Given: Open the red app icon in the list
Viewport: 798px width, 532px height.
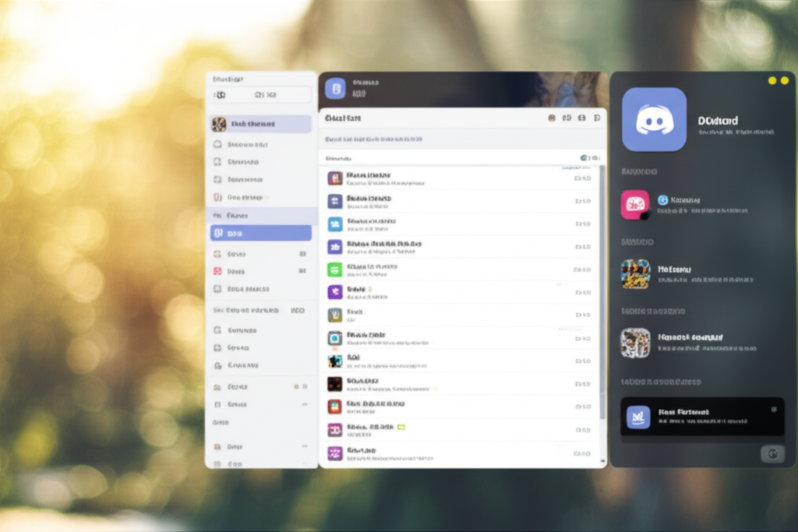Looking at the screenshot, I should click(335, 407).
